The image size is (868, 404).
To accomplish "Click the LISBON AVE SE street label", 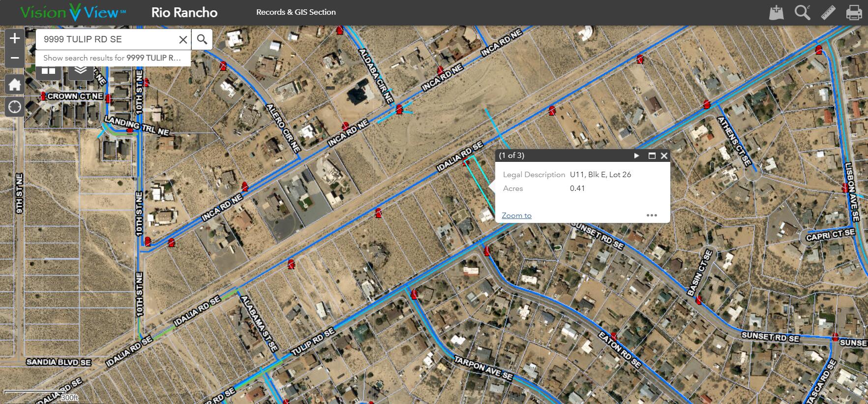I will point(852,192).
